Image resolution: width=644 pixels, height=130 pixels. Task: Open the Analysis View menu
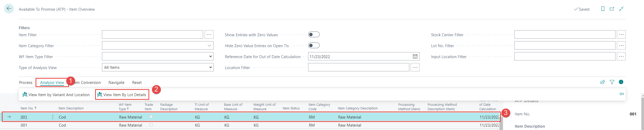pyautogui.click(x=52, y=83)
